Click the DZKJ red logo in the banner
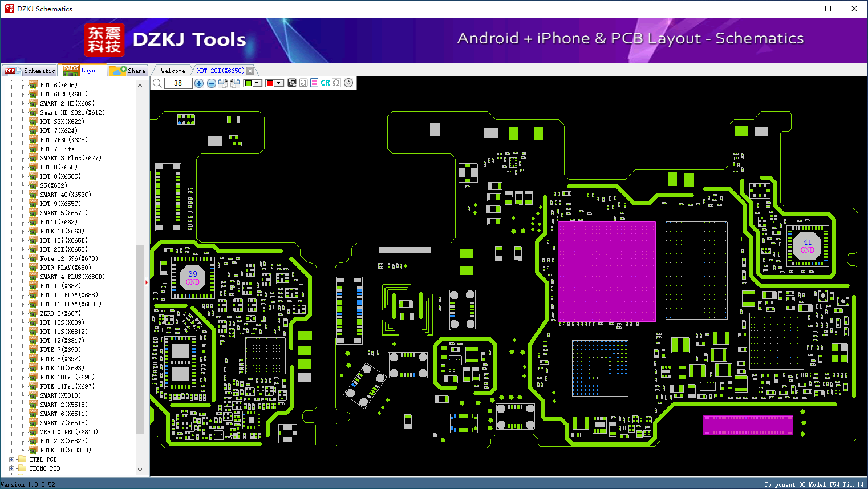868x489 pixels. [104, 40]
